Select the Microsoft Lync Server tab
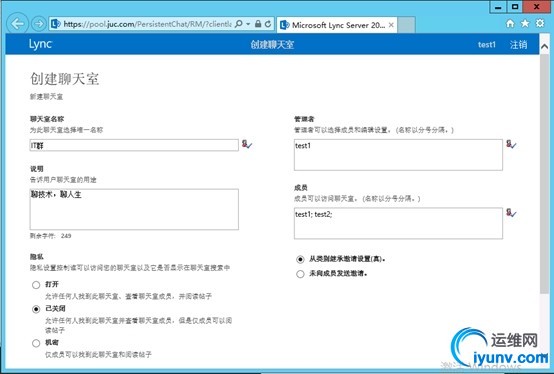This screenshot has height=374, width=554. [x=337, y=25]
